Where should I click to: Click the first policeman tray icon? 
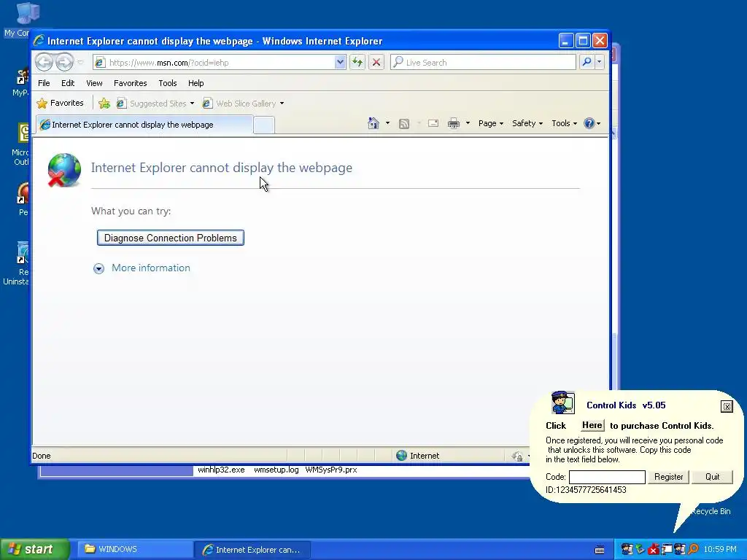tap(627, 550)
